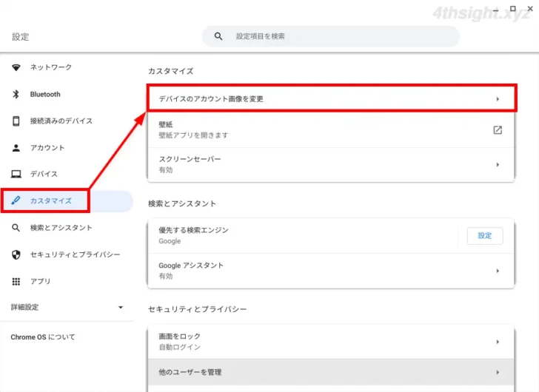Click 自動ログイン subtitle text
Image resolution: width=539 pixels, height=392 pixels.
coord(179,347)
